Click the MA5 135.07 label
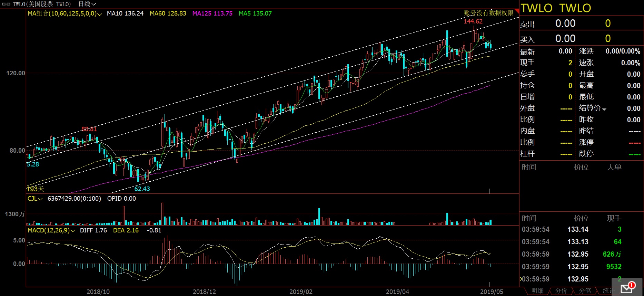The image size is (644, 296). [255, 13]
